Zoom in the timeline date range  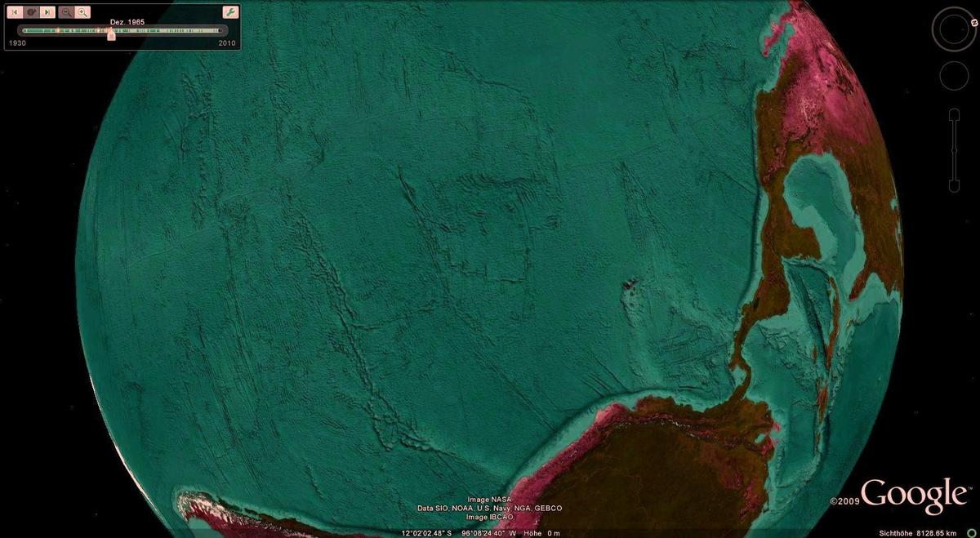82,12
